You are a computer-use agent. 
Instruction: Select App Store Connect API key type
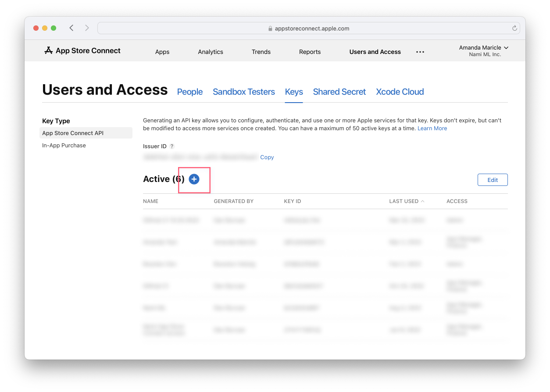tap(86, 133)
